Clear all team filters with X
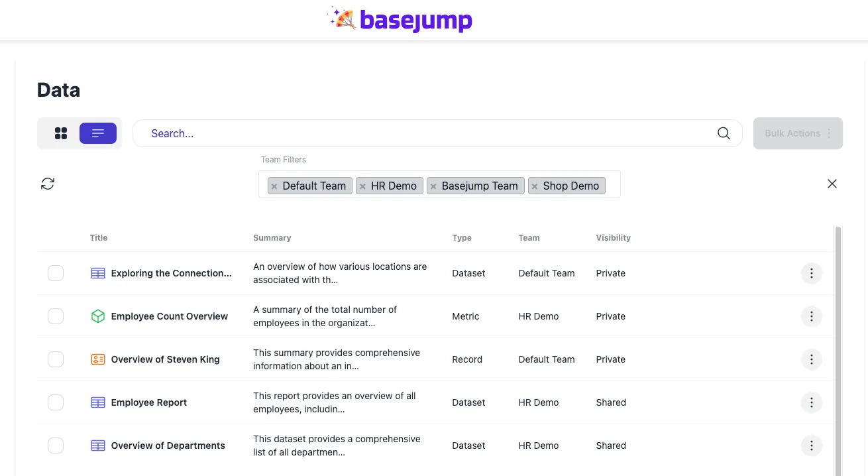The height and width of the screenshot is (476, 868). [832, 184]
